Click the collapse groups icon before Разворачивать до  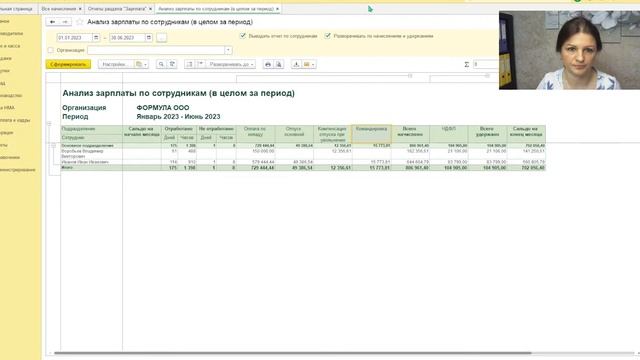click(189, 64)
